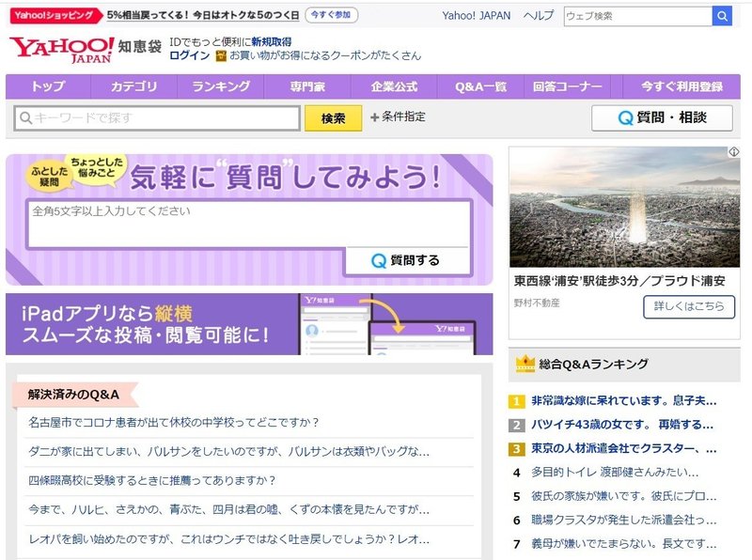Click the rank 1 yellow badge

pos(516,401)
